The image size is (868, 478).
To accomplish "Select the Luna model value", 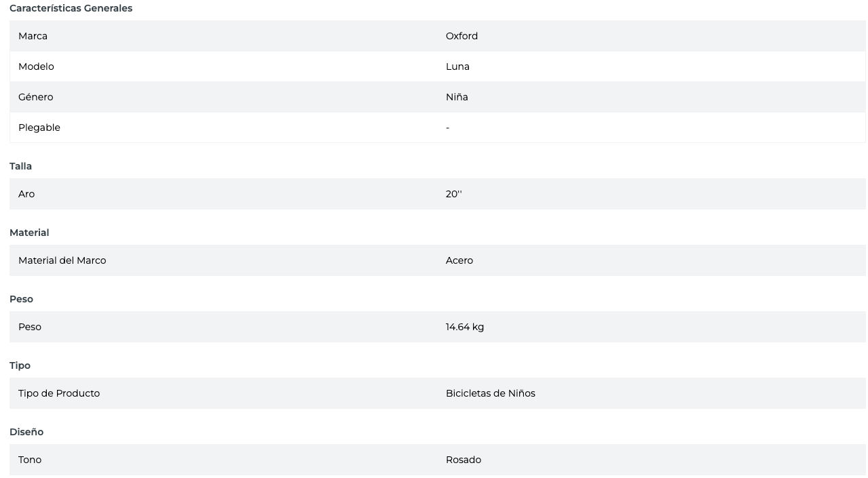I will click(457, 66).
